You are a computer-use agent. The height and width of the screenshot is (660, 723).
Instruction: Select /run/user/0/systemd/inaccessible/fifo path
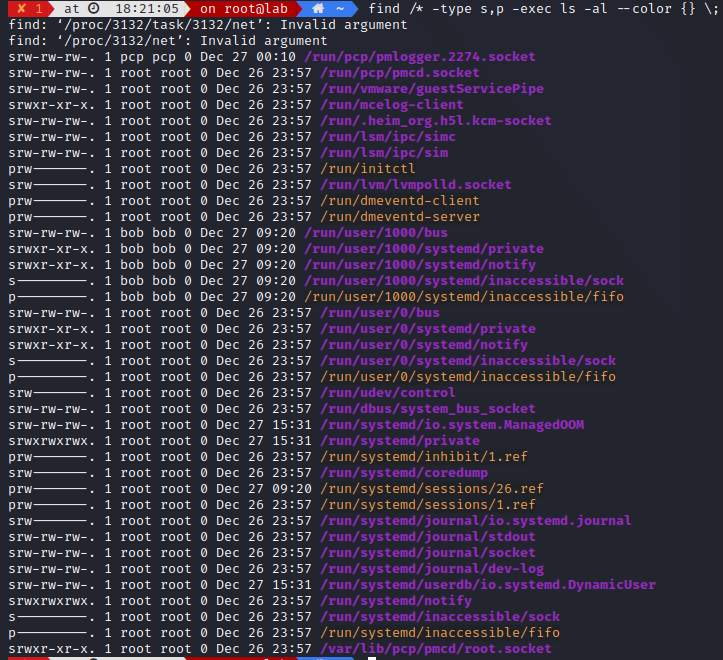[468, 377]
